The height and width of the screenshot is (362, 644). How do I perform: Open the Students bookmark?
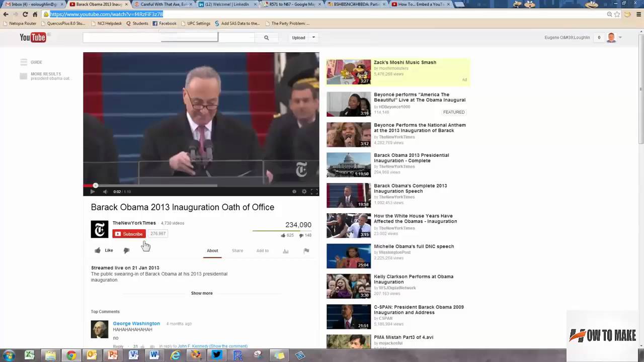click(137, 23)
